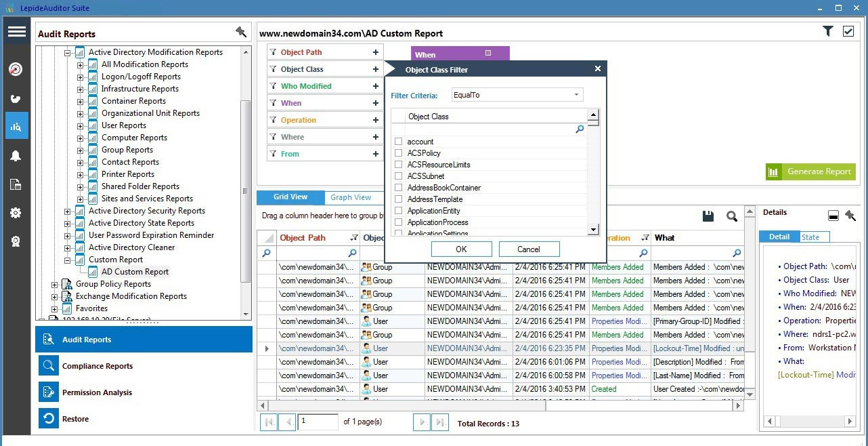
Task: Switch to the Graph View tab
Action: [x=351, y=197]
